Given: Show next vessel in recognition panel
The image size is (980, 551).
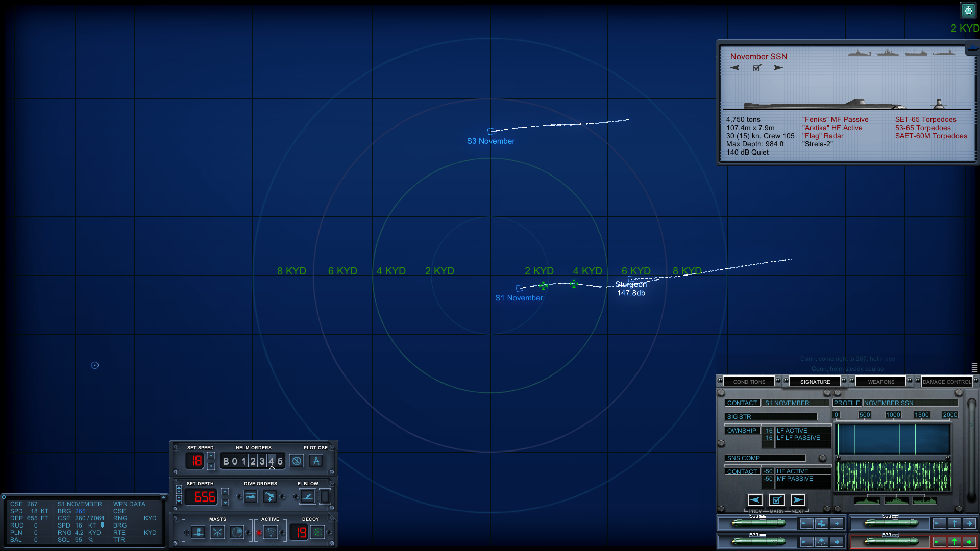Looking at the screenshot, I should pos(778,68).
